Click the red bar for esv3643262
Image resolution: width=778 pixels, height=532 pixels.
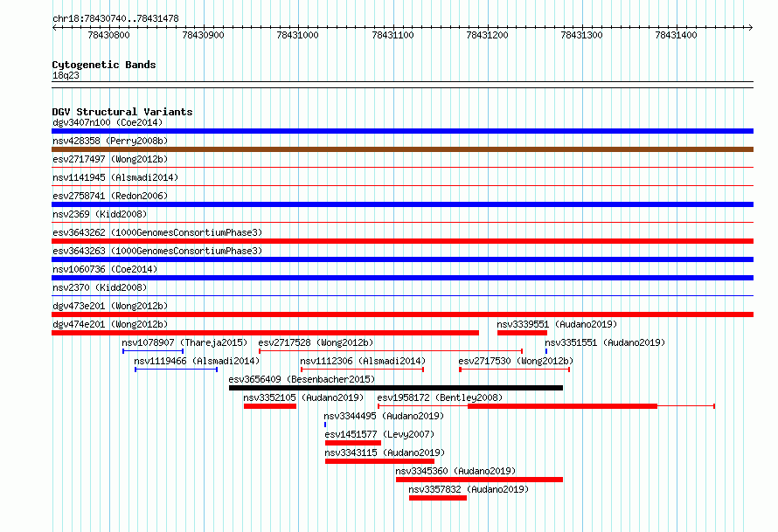pos(402,241)
